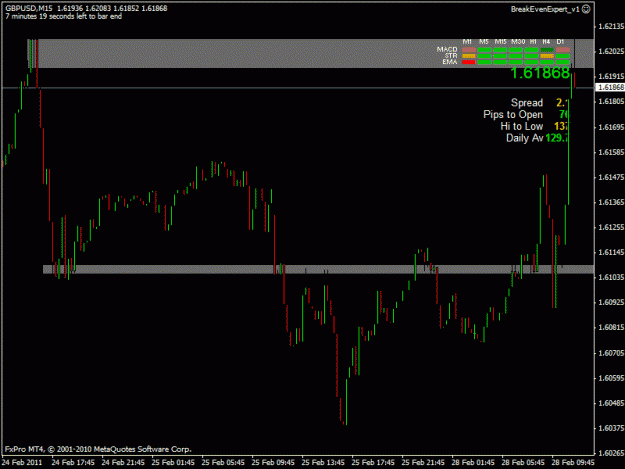Select the Daily Av label

click(525, 138)
